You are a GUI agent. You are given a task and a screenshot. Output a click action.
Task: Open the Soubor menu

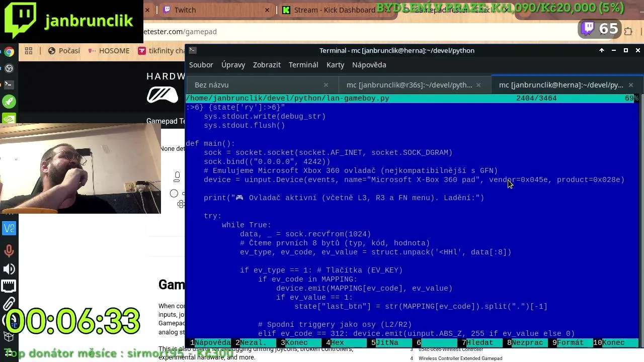[x=201, y=65]
